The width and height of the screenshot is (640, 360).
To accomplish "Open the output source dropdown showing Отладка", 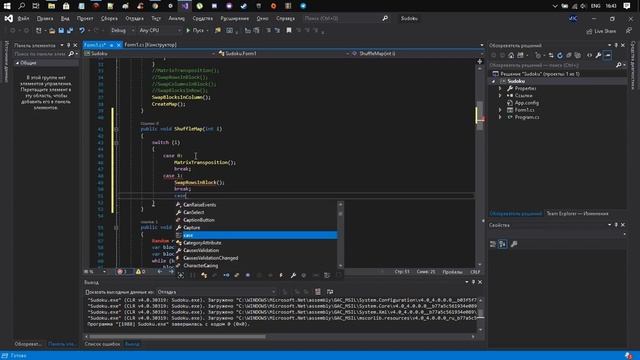I will point(216,292).
